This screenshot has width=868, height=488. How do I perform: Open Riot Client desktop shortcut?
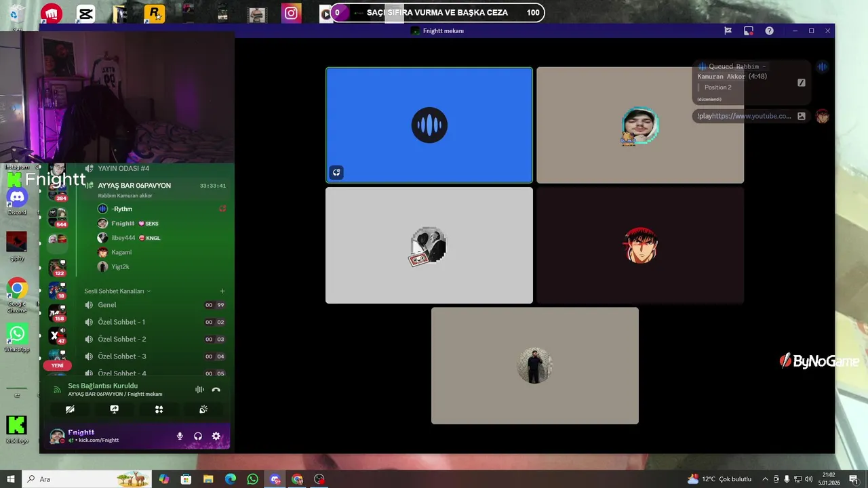[x=52, y=14]
